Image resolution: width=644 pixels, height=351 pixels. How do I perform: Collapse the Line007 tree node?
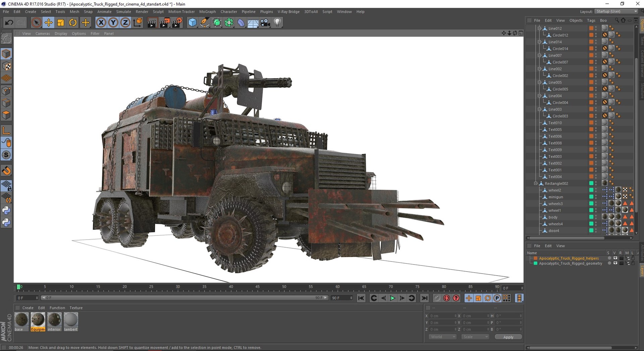pyautogui.click(x=539, y=55)
